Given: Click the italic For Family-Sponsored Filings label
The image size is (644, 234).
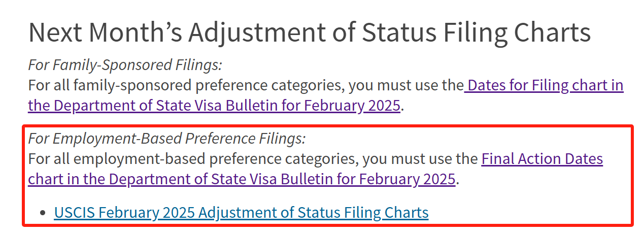Looking at the screenshot, I should click(125, 65).
